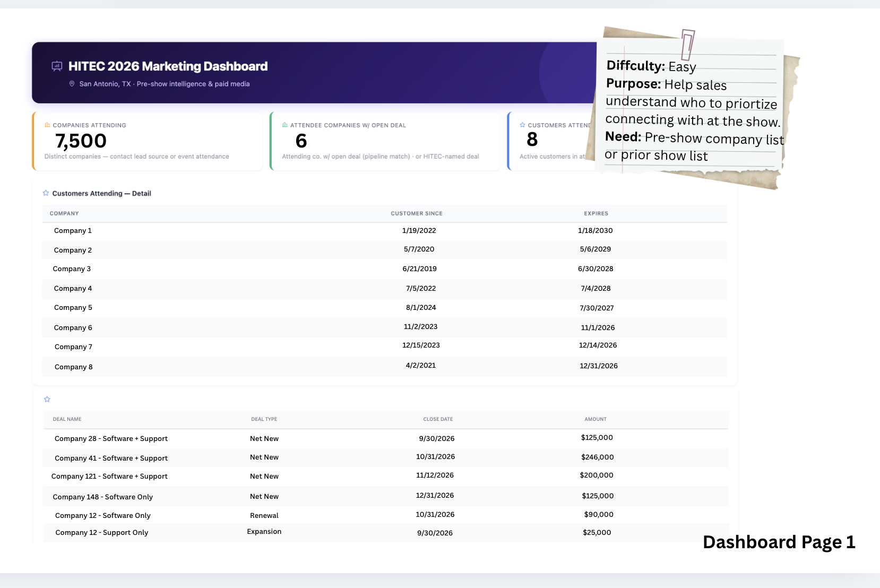Click the $90,000 amount

[599, 515]
